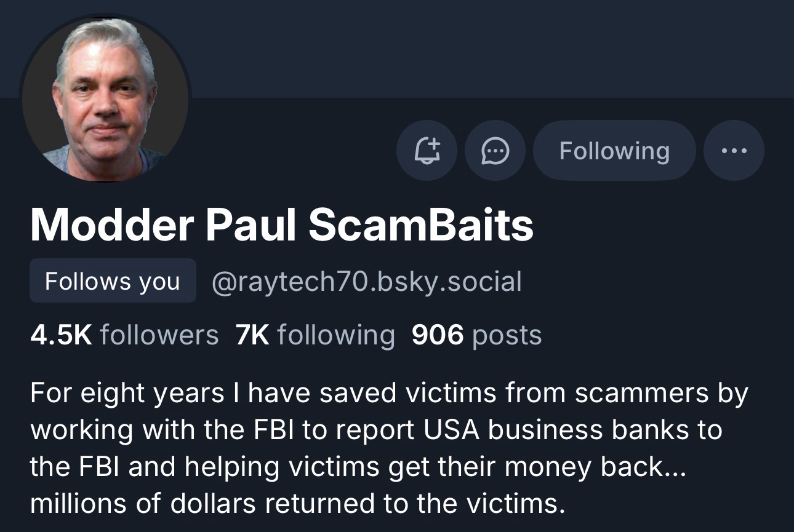Image resolution: width=794 pixels, height=532 pixels.
Task: Click the "7K" number in the stats
Action: pos(252,335)
